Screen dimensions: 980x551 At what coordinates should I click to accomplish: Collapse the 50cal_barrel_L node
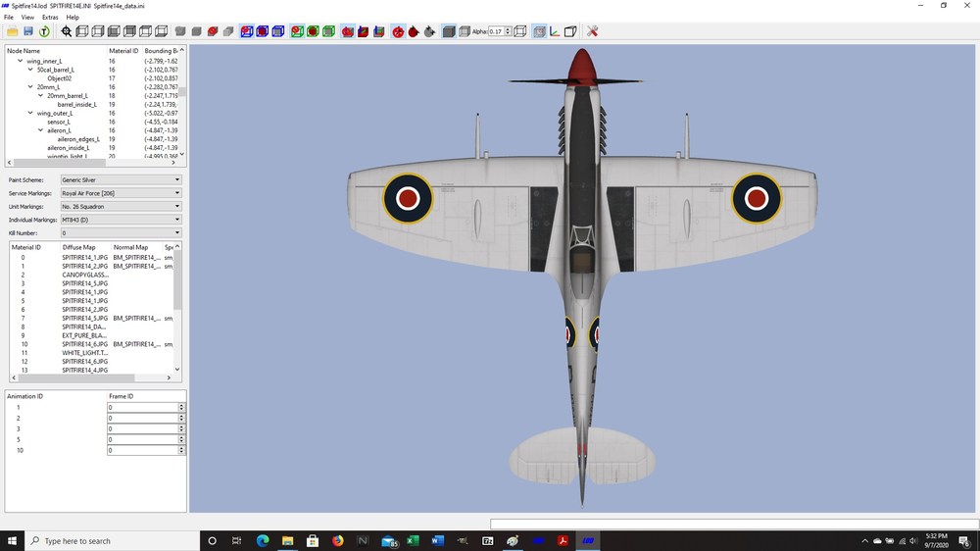[x=30, y=70]
